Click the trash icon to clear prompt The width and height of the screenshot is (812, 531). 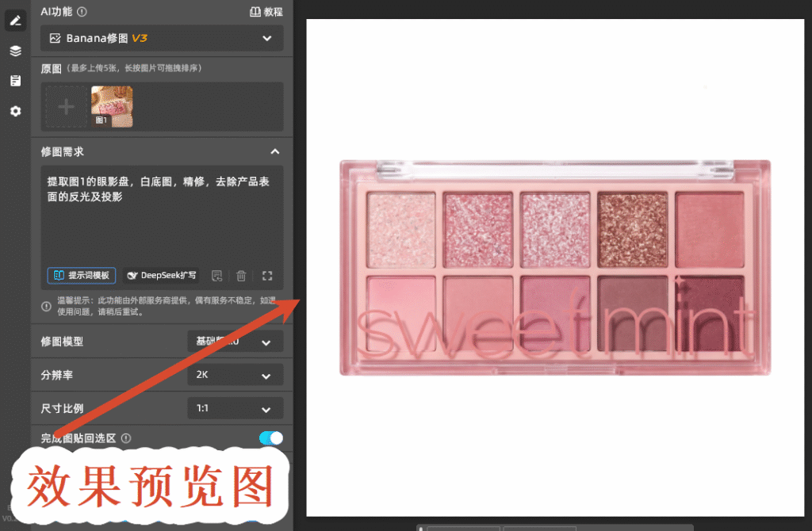click(x=241, y=276)
